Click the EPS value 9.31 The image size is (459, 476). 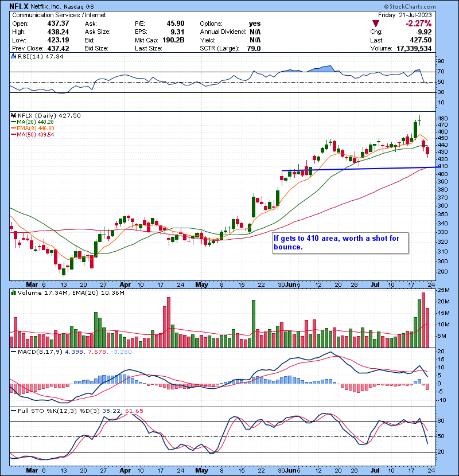click(177, 32)
